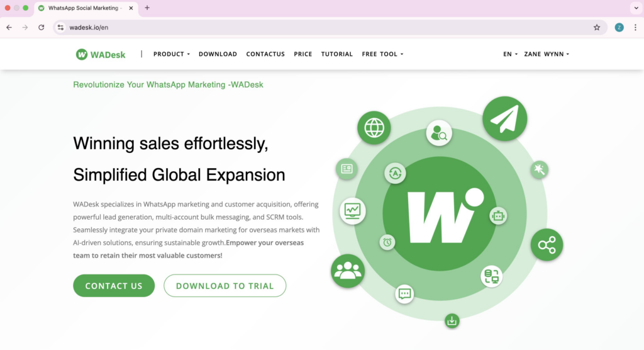Click the WADesk logo in header

click(101, 54)
